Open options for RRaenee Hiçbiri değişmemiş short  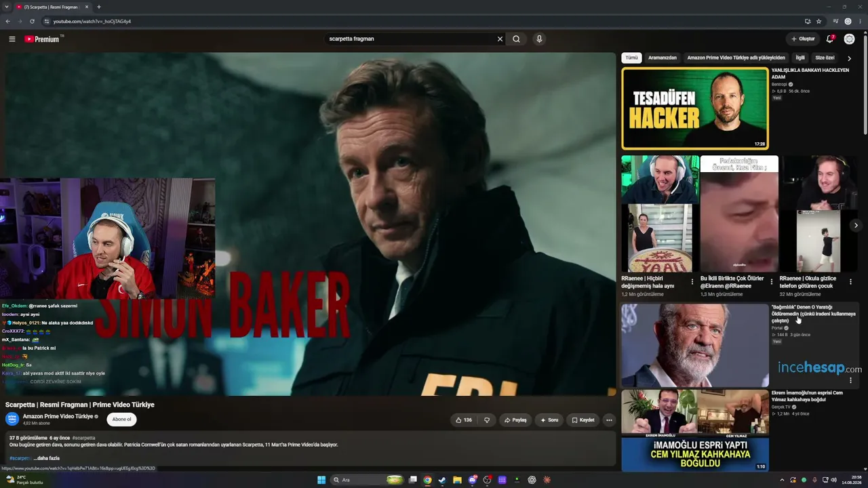(x=692, y=281)
